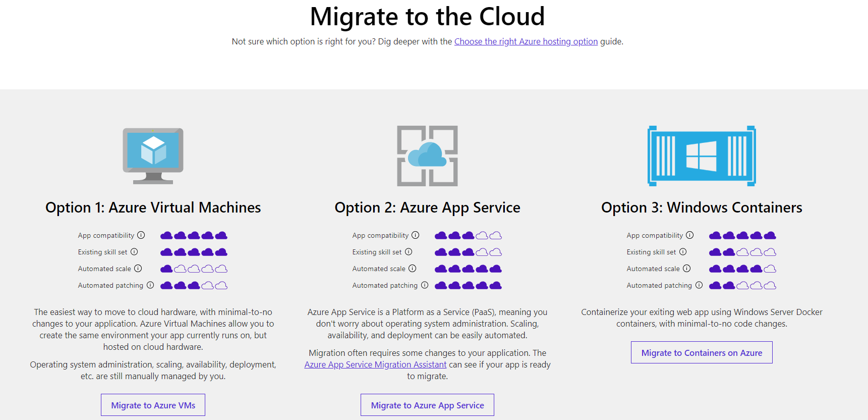This screenshot has width=868, height=420.
Task: Select the App compatibility label under Windows Containers
Action: [655, 235]
